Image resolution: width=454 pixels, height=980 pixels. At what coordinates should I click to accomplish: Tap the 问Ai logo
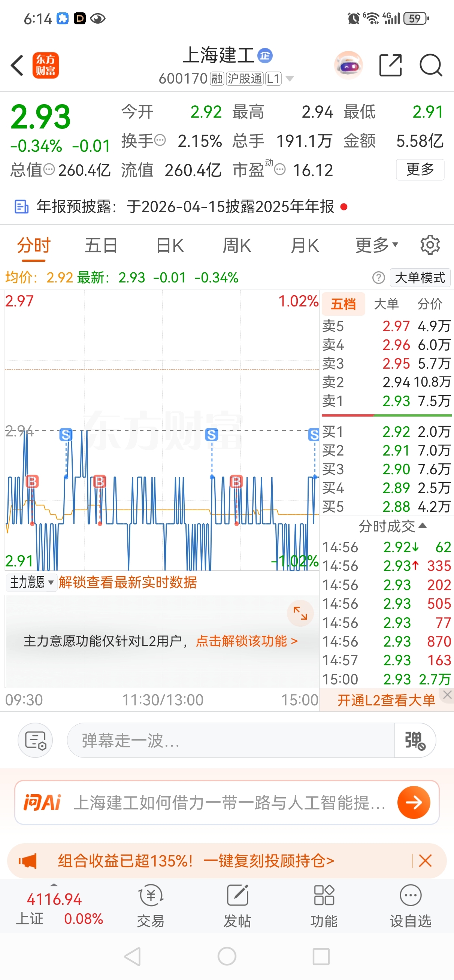coord(42,803)
